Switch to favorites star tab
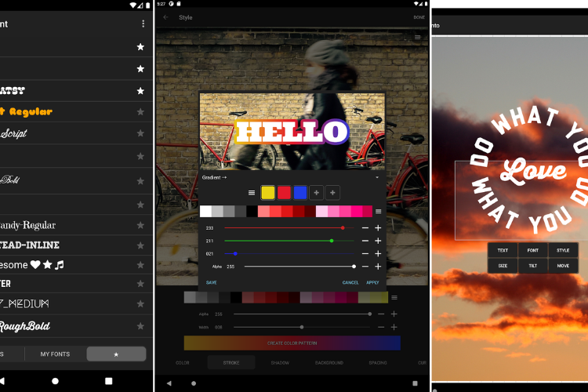 point(116,354)
